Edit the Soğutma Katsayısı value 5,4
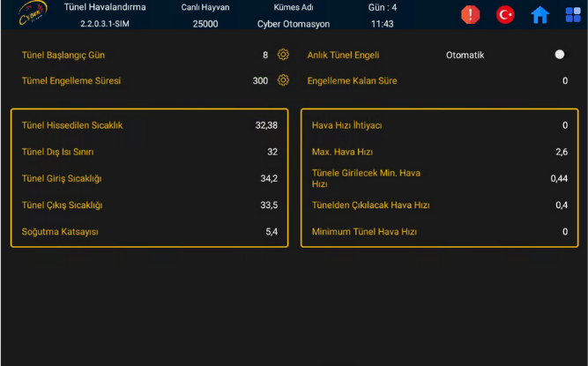The width and height of the screenshot is (588, 366). coord(272,232)
